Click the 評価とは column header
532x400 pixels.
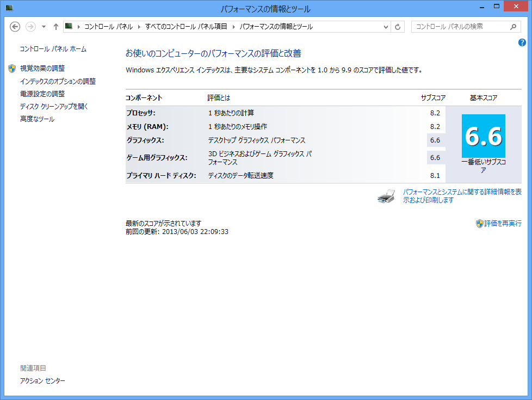coord(219,98)
